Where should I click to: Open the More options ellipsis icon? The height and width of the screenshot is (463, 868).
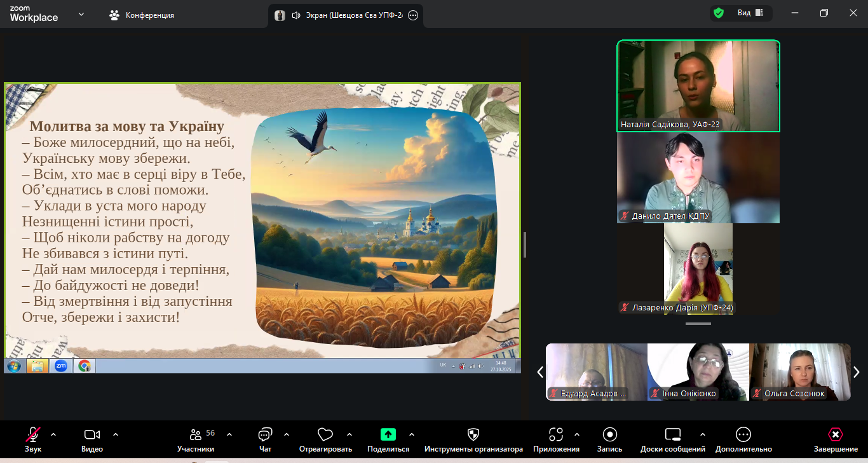(743, 435)
